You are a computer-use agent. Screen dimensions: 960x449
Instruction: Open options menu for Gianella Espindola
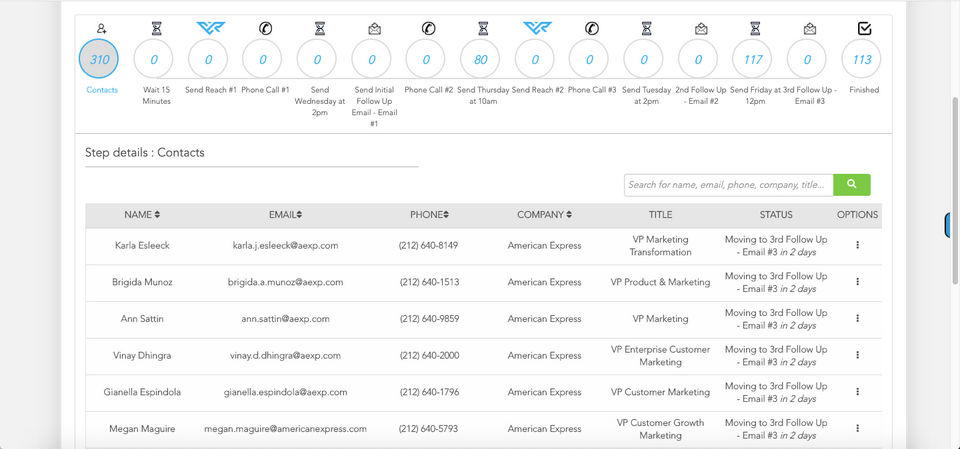(x=857, y=391)
